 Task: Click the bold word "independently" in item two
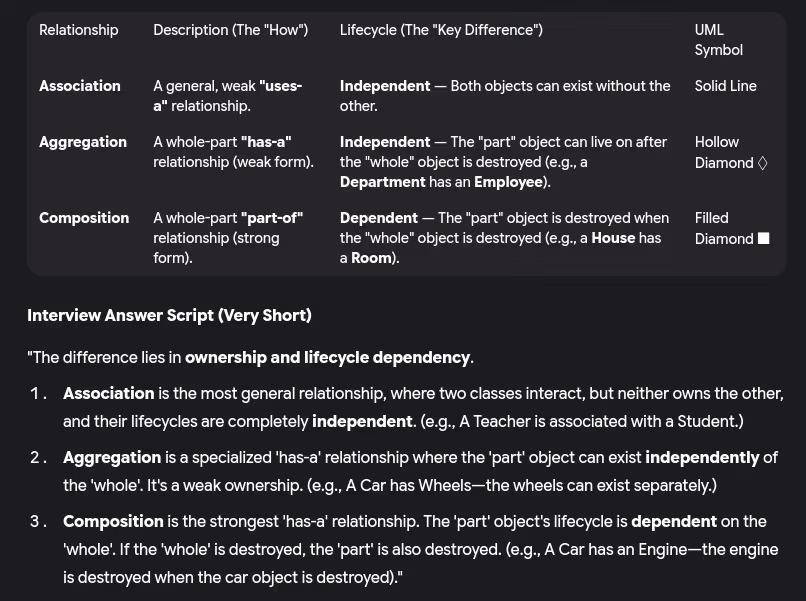(x=702, y=457)
